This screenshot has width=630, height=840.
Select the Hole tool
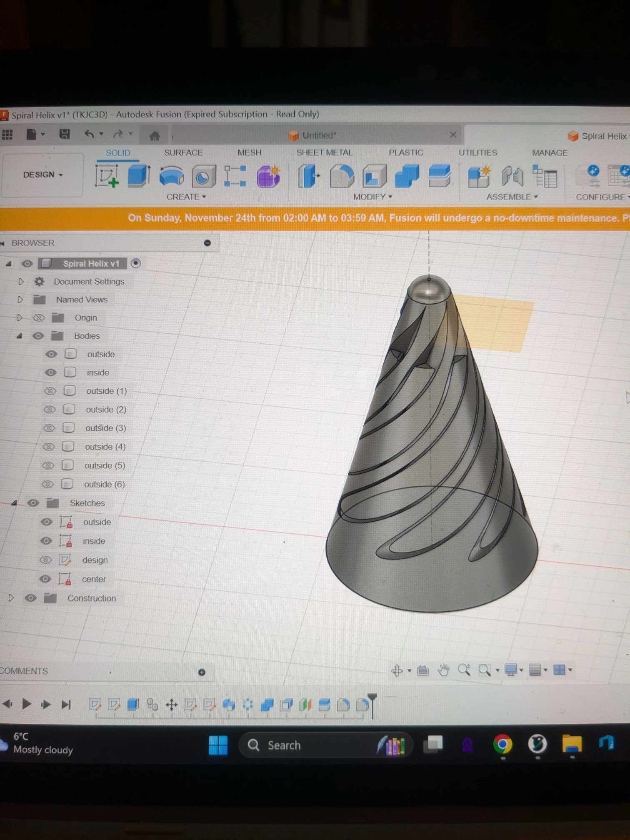(203, 176)
